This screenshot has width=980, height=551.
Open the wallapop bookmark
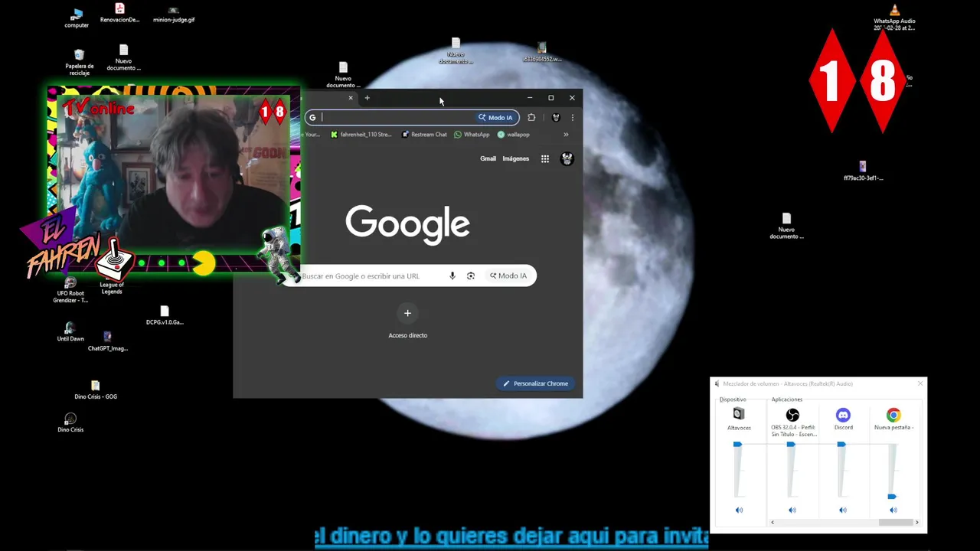[513, 135]
